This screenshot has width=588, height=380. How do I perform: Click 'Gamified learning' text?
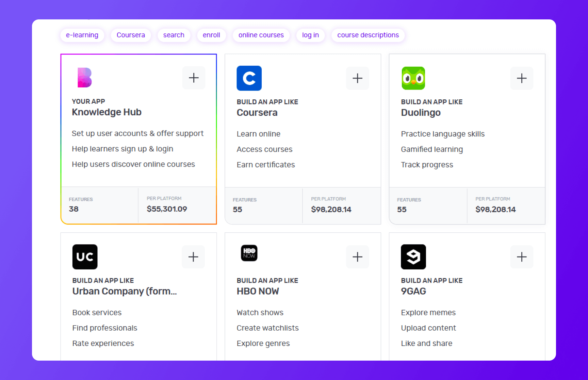[432, 149]
